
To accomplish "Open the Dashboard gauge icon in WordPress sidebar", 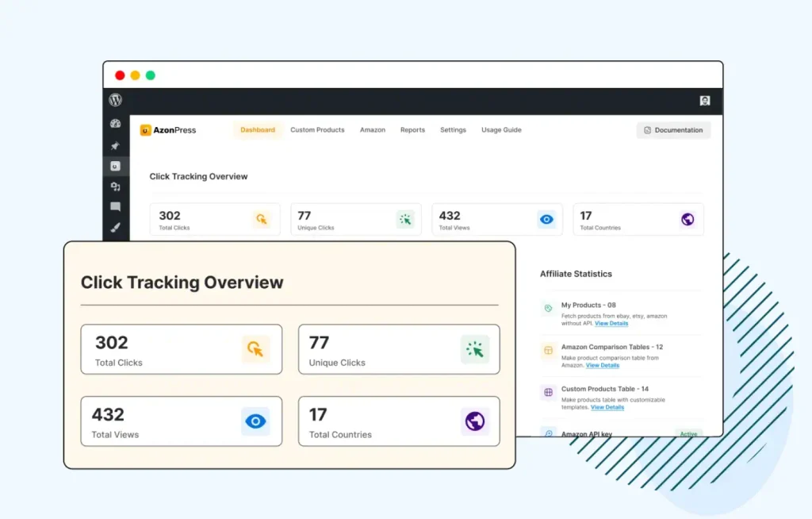I will pos(116,123).
